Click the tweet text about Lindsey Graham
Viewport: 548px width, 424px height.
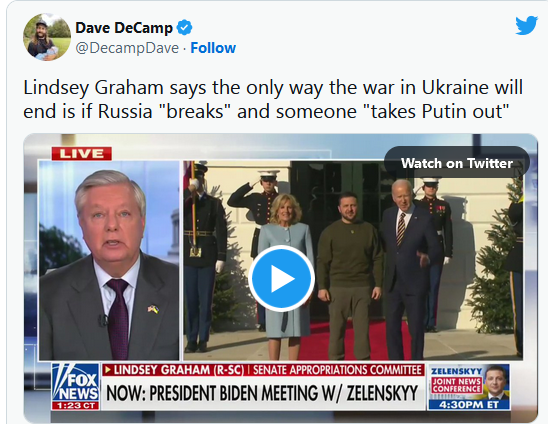pos(273,99)
